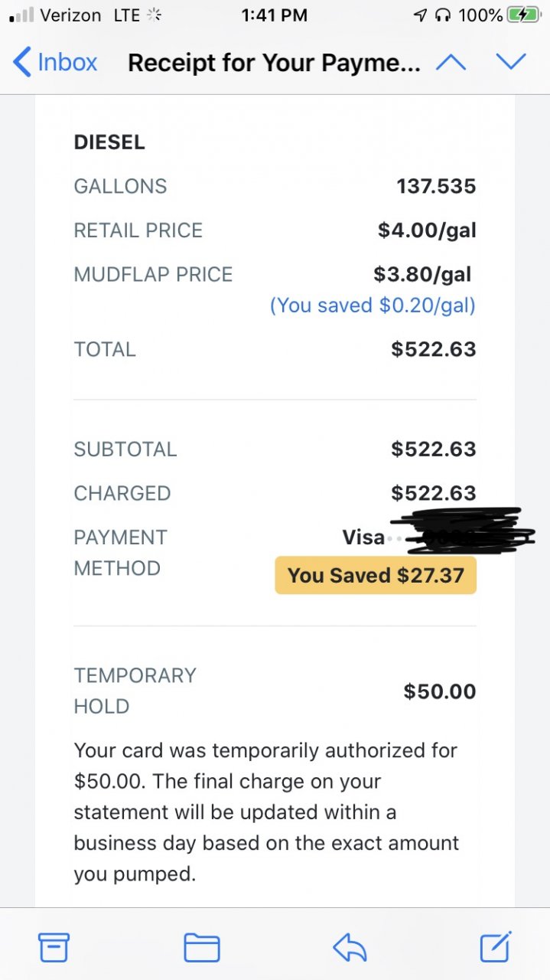Tap the Receipt for Your Payment title
Screen dimensions: 550x980
(x=274, y=63)
